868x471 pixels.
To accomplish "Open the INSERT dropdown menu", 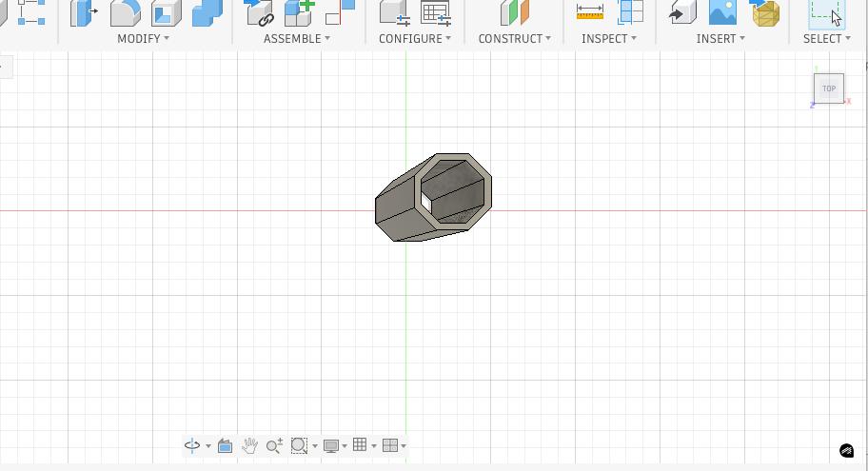I will click(x=720, y=39).
